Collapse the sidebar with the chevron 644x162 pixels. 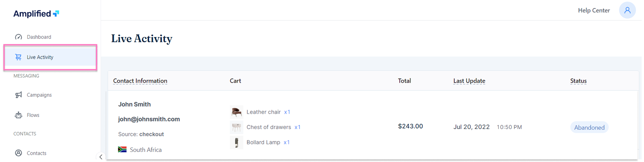pos(101,157)
